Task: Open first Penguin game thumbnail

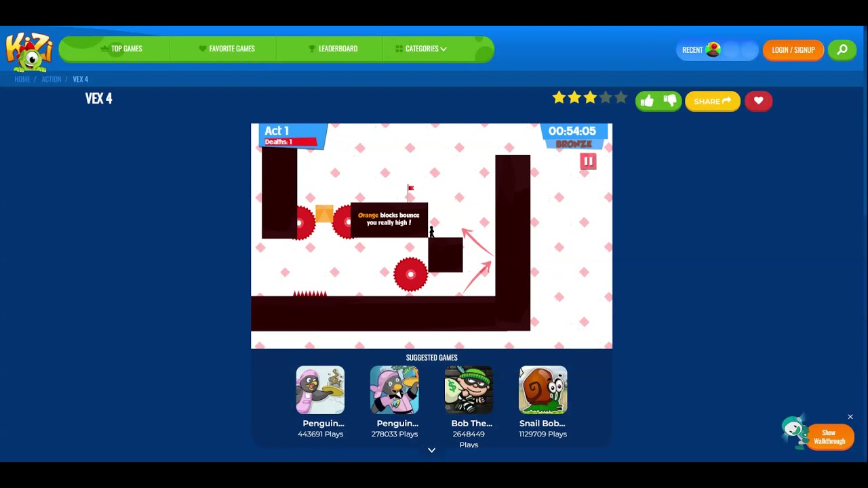Action: tap(320, 390)
